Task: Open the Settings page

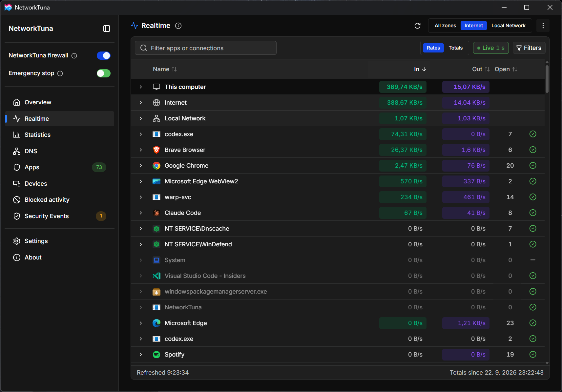Action: (60, 241)
